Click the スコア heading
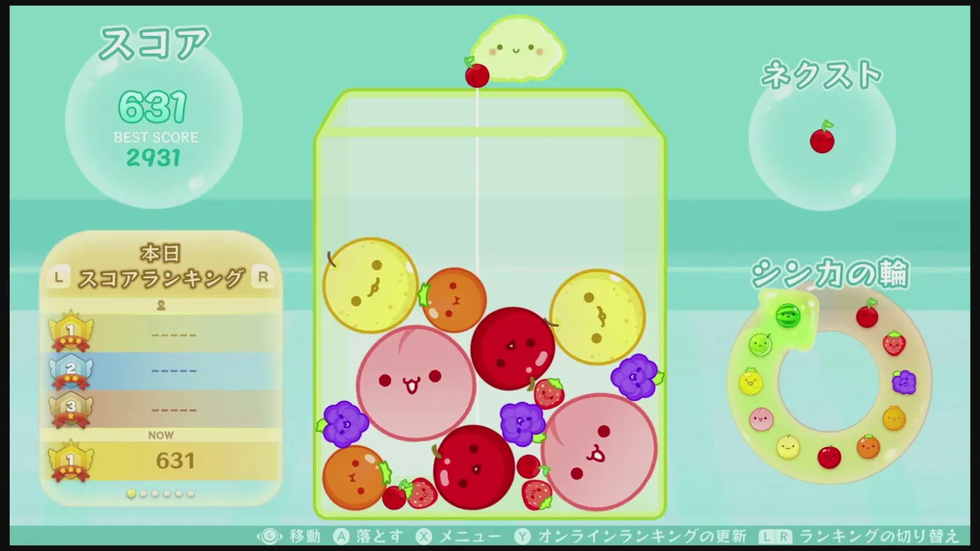Viewport: 980px width, 551px height. tap(154, 44)
